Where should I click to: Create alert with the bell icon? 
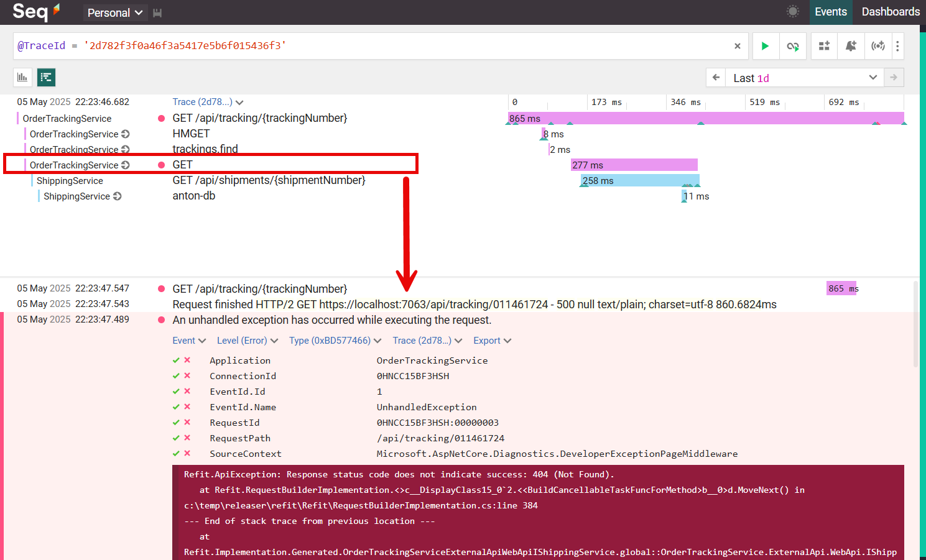click(851, 46)
